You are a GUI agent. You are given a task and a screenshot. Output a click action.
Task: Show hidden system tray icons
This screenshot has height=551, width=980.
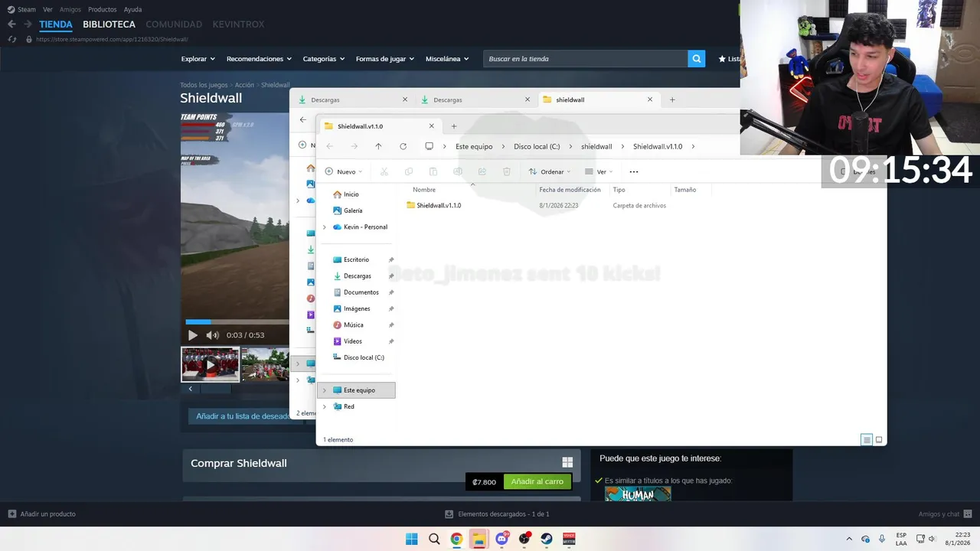coord(848,539)
